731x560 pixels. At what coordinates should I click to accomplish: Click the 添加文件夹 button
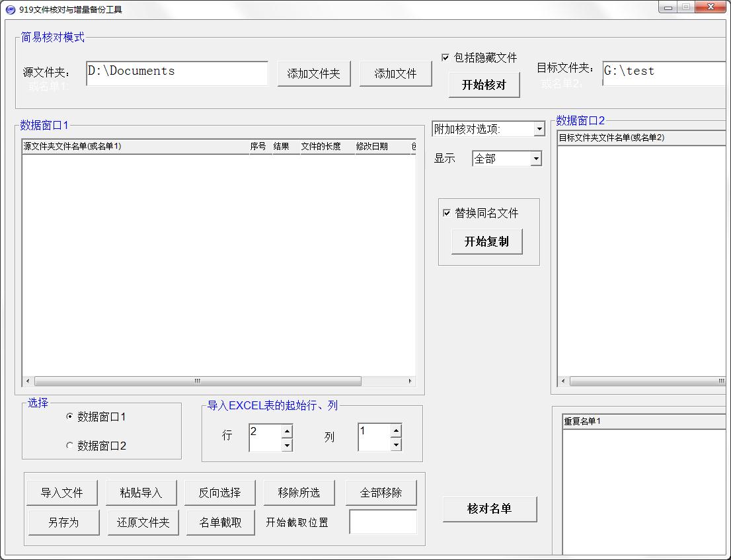pyautogui.click(x=313, y=73)
